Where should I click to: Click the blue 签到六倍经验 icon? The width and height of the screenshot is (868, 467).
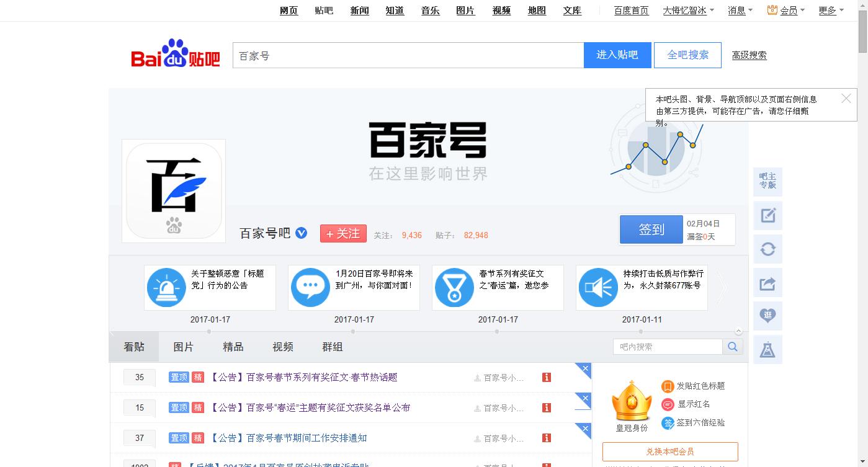[668, 423]
